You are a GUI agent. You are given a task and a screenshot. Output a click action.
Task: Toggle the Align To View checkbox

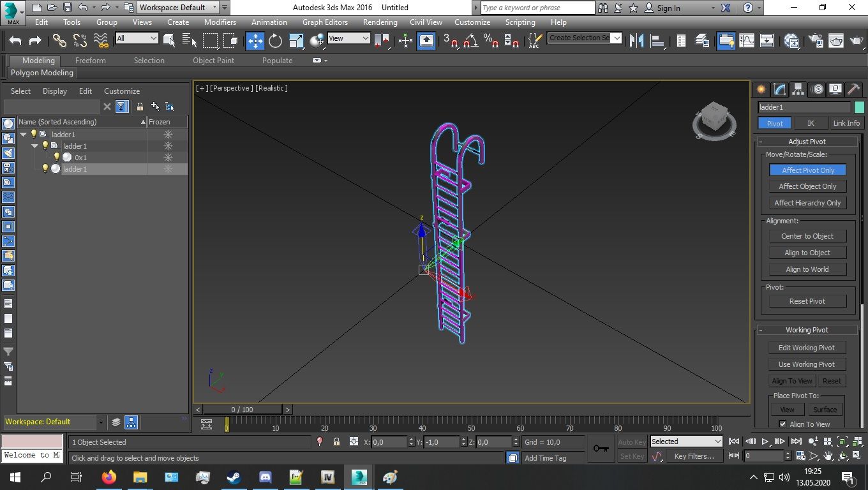(783, 424)
